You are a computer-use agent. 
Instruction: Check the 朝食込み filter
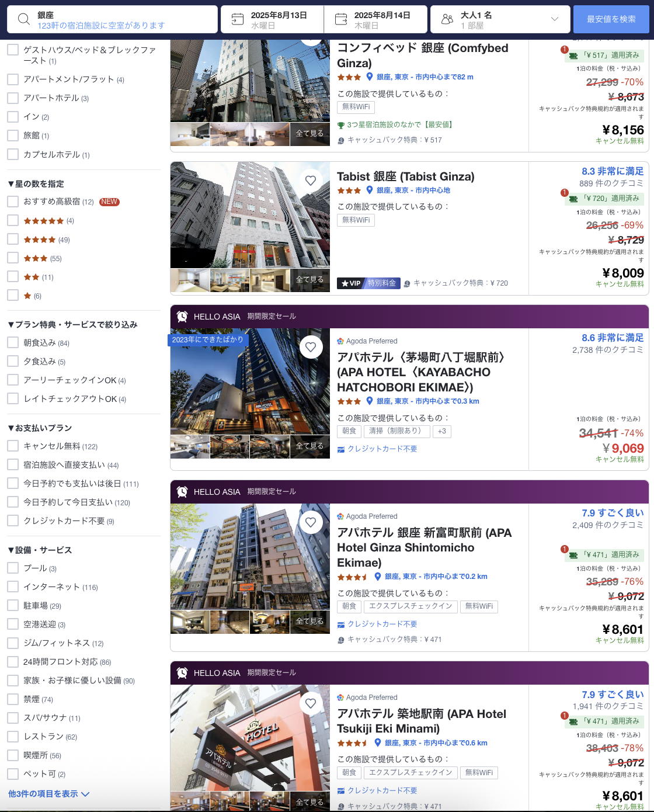tap(13, 342)
